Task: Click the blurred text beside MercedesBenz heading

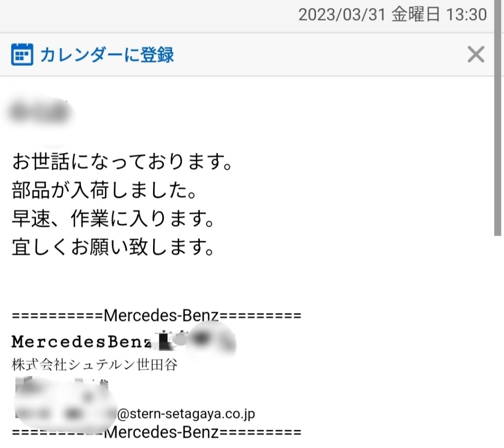Action: [x=197, y=339]
